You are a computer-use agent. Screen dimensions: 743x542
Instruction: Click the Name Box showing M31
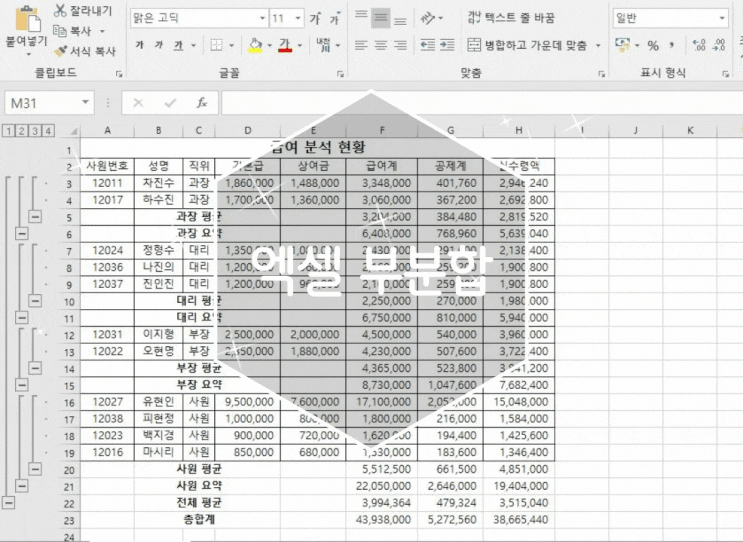(49, 103)
